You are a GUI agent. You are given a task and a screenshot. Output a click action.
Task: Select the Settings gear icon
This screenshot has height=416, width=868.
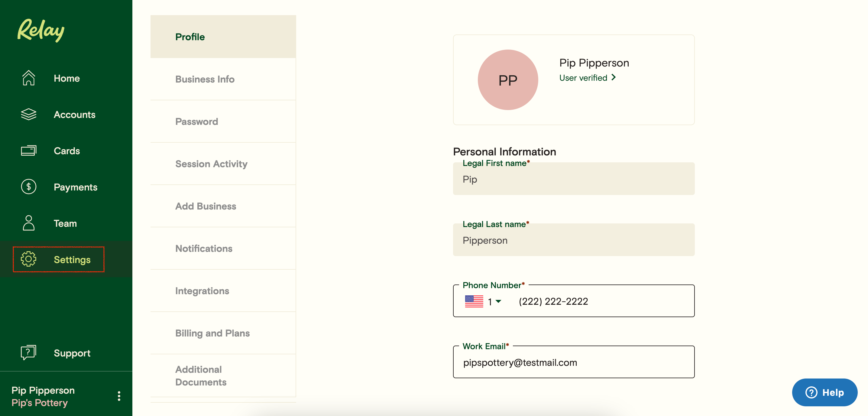pos(29,260)
